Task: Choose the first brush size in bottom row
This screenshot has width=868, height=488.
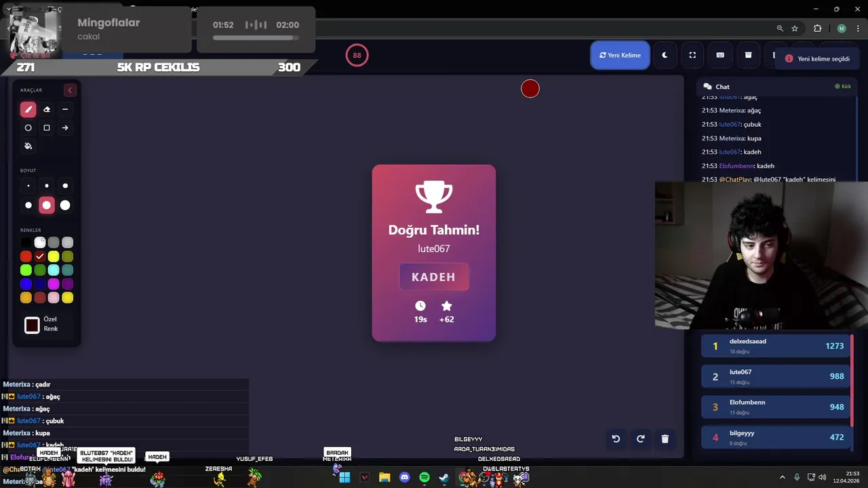Action: [28, 205]
